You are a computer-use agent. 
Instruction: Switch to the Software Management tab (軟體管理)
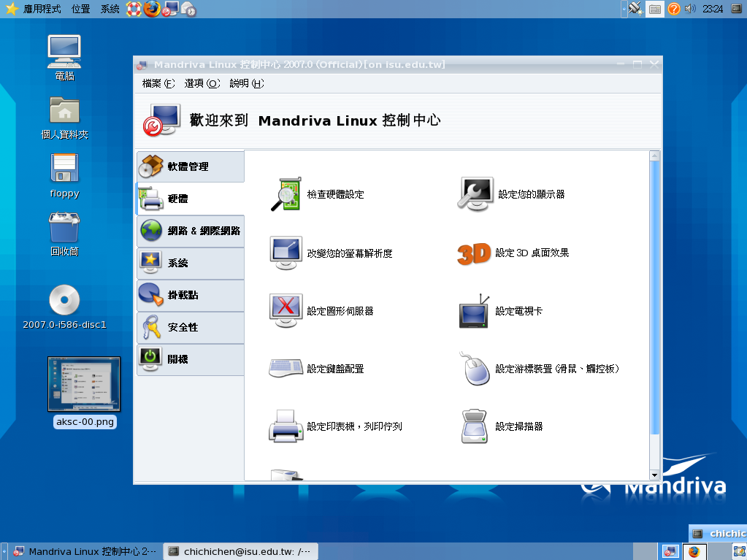[190, 166]
